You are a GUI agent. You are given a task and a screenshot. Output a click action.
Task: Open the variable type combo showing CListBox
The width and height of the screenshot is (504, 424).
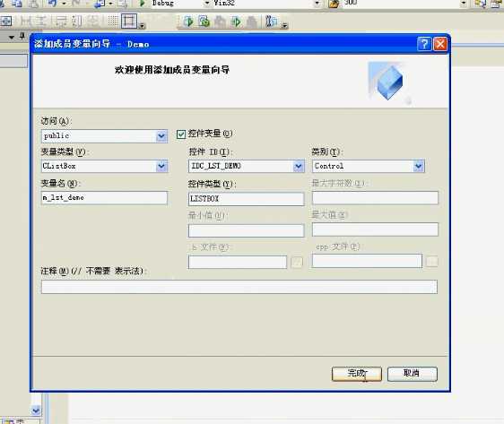(x=161, y=166)
